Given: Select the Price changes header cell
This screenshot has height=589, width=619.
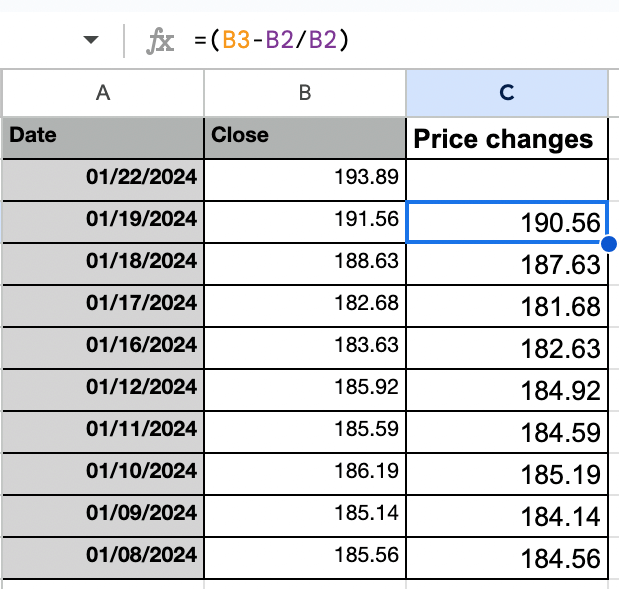Looking at the screenshot, I should (x=507, y=139).
